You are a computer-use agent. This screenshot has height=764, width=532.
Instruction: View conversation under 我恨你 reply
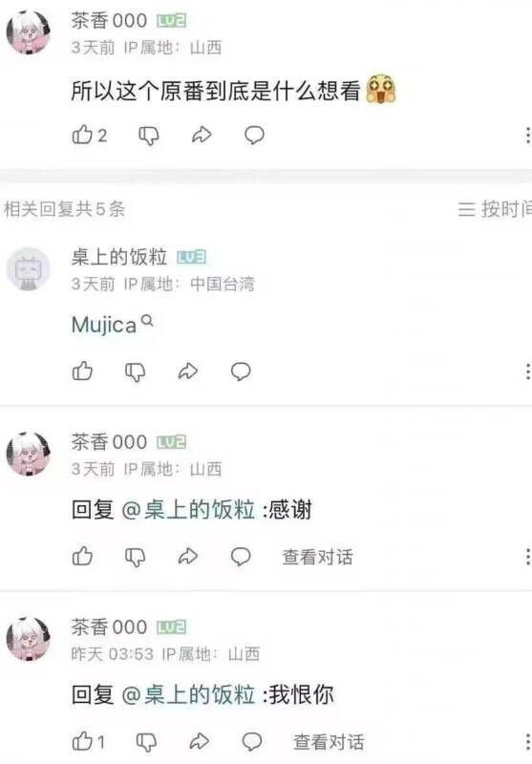pos(329,742)
